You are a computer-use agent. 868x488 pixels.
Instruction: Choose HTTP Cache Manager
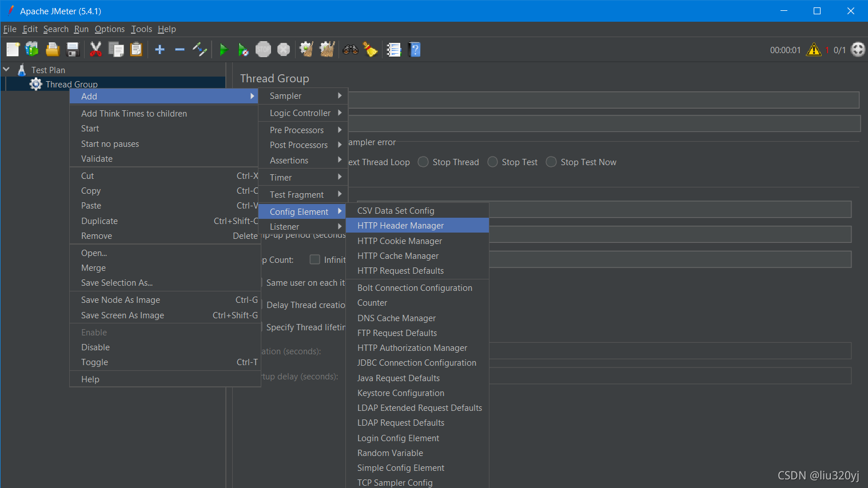pyautogui.click(x=417, y=255)
